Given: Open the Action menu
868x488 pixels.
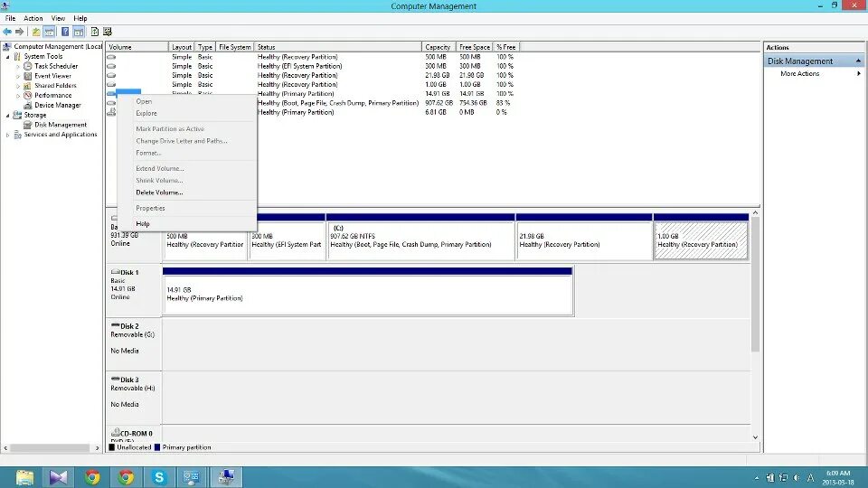Looking at the screenshot, I should [33, 18].
